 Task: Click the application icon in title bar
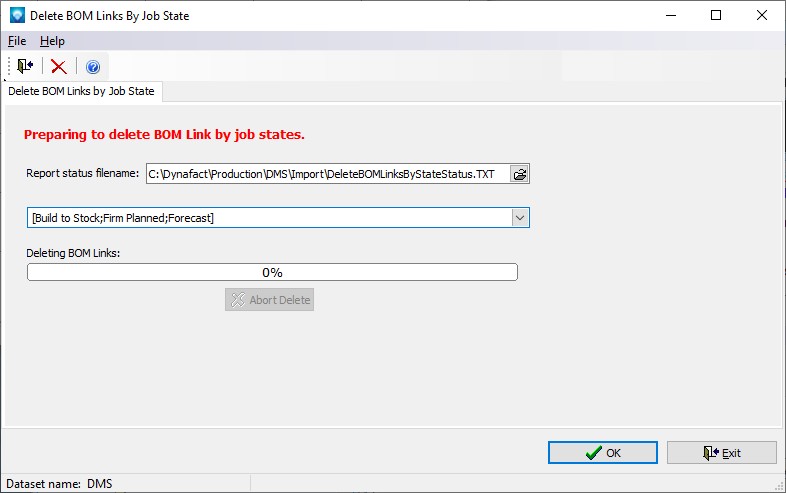click(x=15, y=16)
